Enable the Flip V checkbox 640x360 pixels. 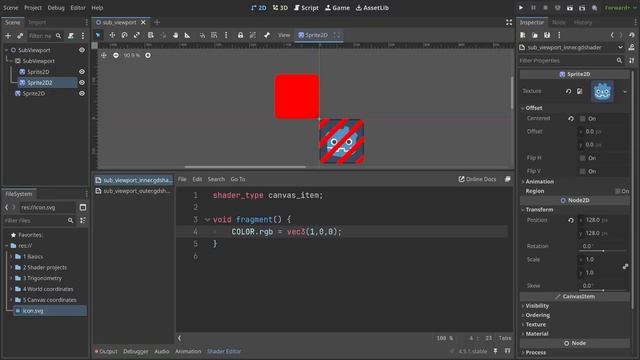click(582, 171)
